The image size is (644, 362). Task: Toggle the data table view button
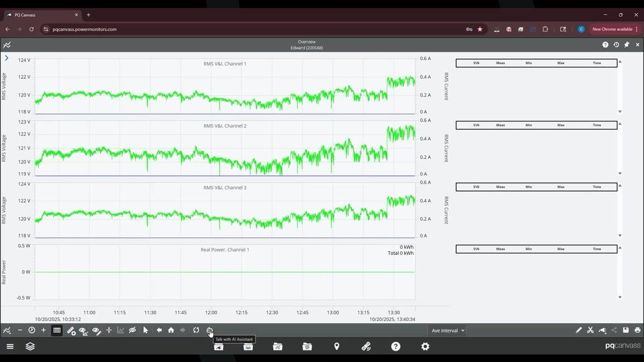(56, 330)
